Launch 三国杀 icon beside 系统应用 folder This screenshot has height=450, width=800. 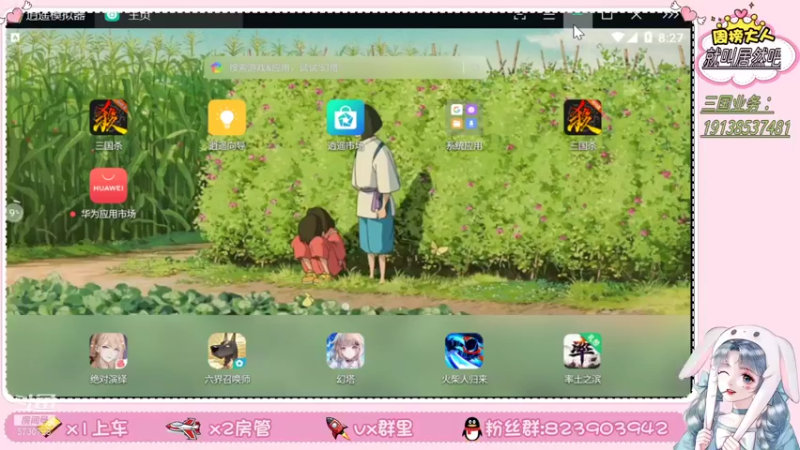click(582, 118)
